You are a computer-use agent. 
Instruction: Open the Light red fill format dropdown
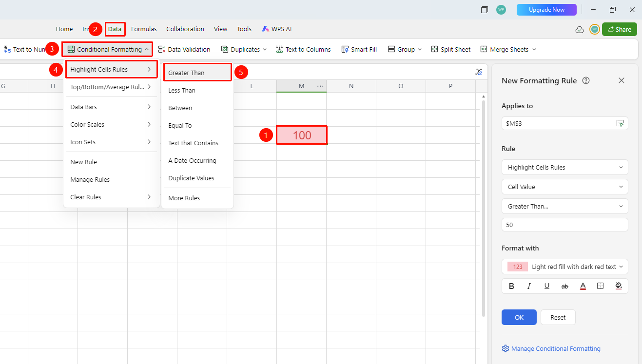564,267
